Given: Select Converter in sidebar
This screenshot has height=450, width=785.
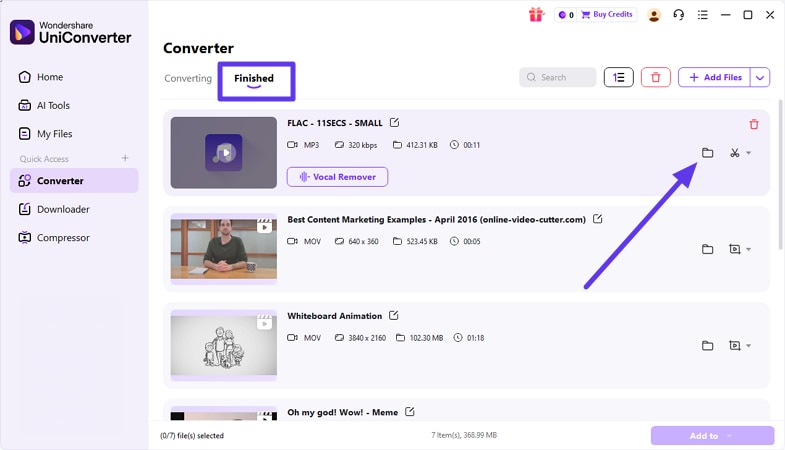Looking at the screenshot, I should [x=74, y=181].
